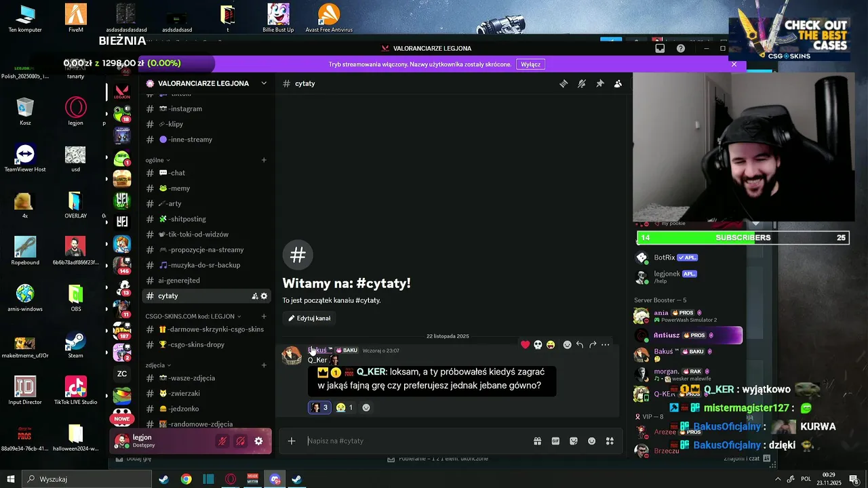Open ai-generejted channel
The image size is (868, 488).
(207, 281)
